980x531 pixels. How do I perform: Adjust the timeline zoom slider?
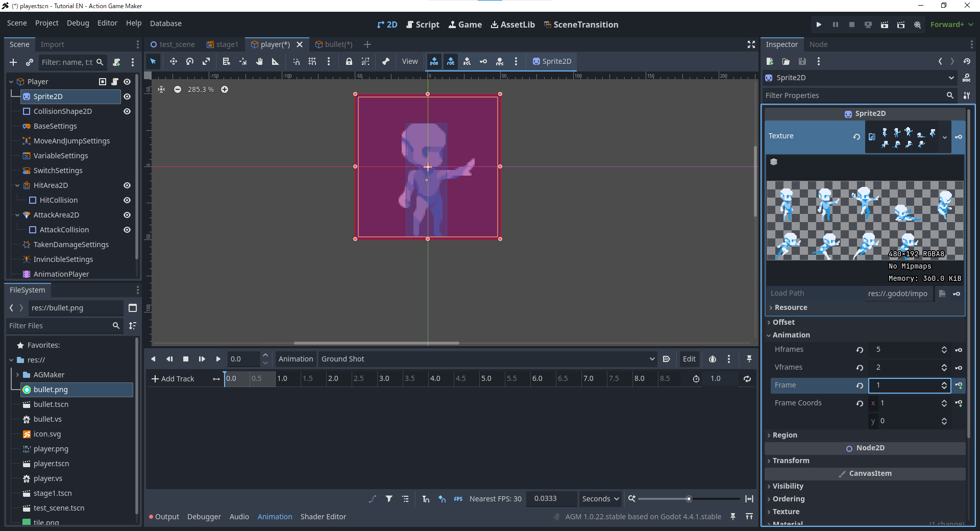click(689, 499)
